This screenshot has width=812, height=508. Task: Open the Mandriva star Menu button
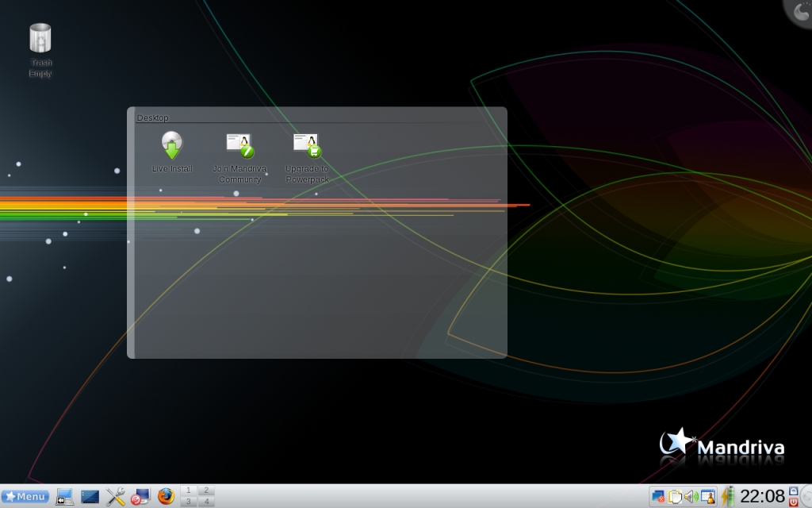click(25, 497)
